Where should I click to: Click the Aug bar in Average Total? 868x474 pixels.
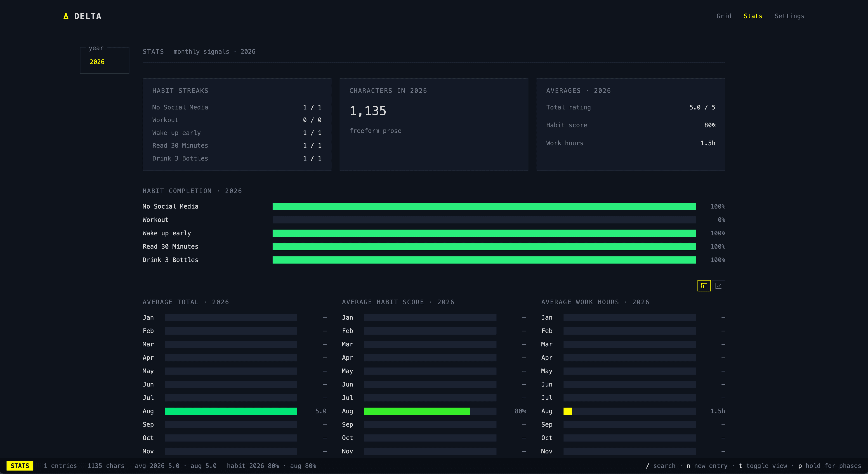pyautogui.click(x=231, y=411)
